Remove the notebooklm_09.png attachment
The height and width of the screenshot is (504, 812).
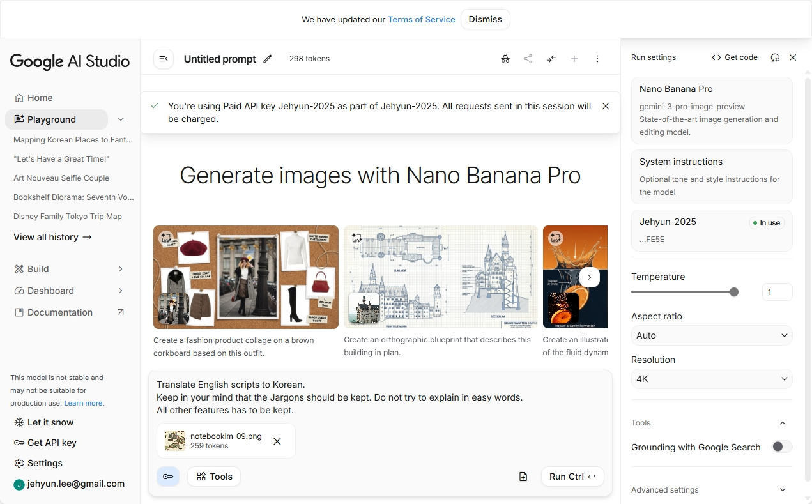277,441
